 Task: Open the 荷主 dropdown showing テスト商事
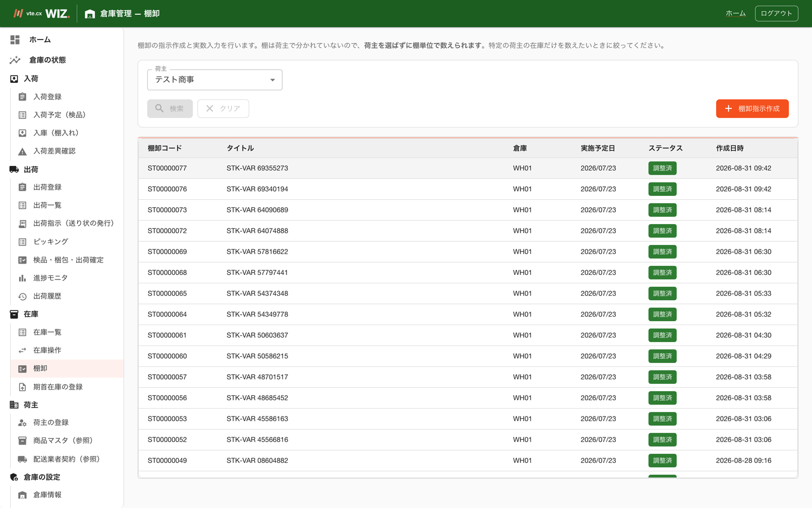215,80
